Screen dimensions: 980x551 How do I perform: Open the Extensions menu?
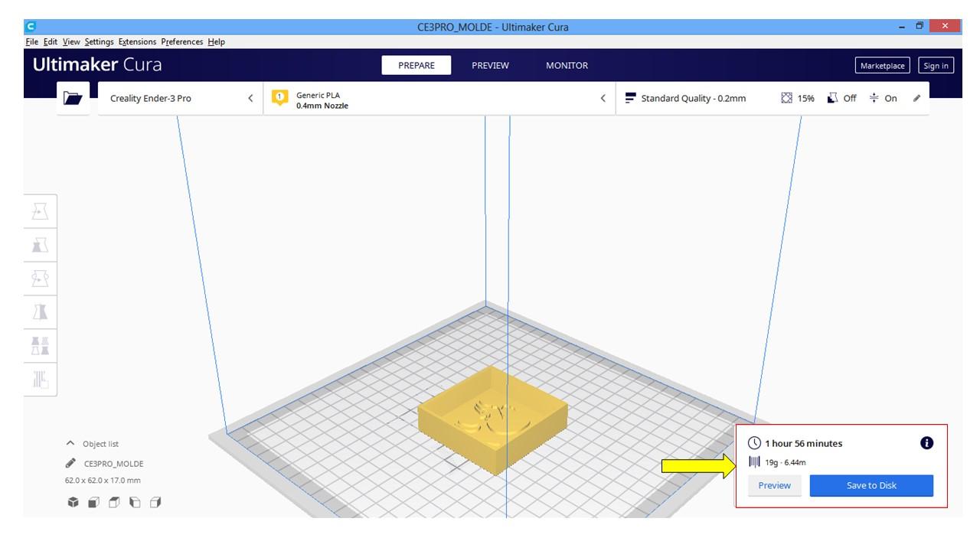tap(137, 41)
